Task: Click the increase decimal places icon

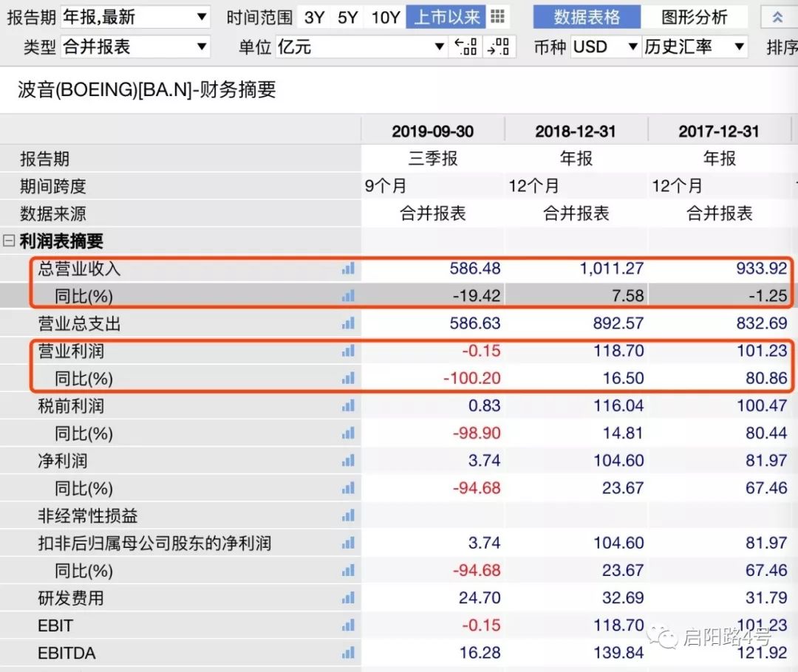Action: pos(498,47)
